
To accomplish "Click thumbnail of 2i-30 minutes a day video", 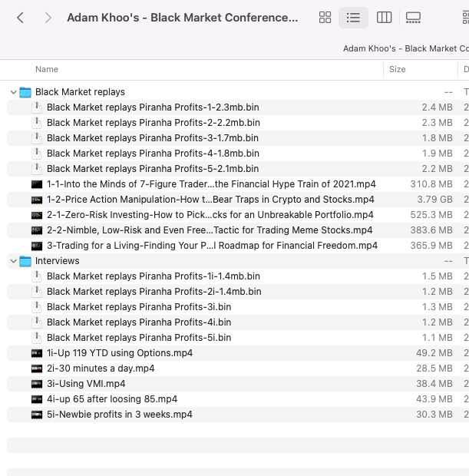I will (x=37, y=369).
